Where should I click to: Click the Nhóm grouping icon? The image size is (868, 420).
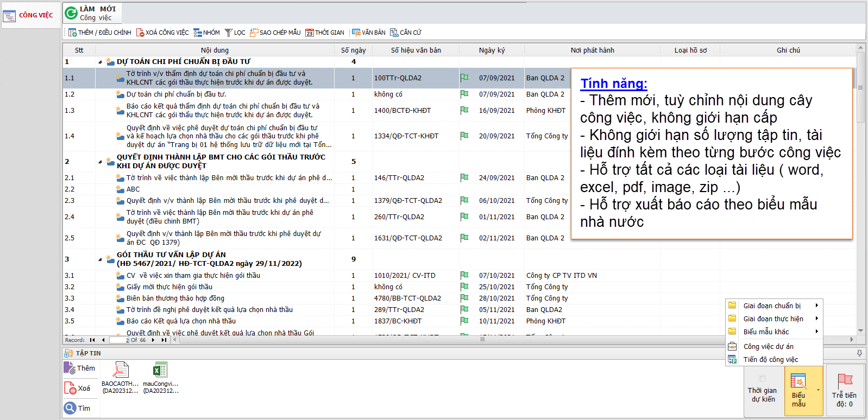click(x=198, y=33)
